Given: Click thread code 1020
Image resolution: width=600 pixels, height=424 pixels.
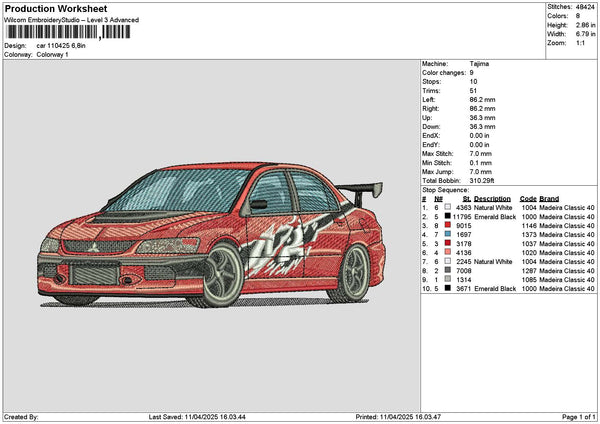Looking at the screenshot, I should point(529,253).
